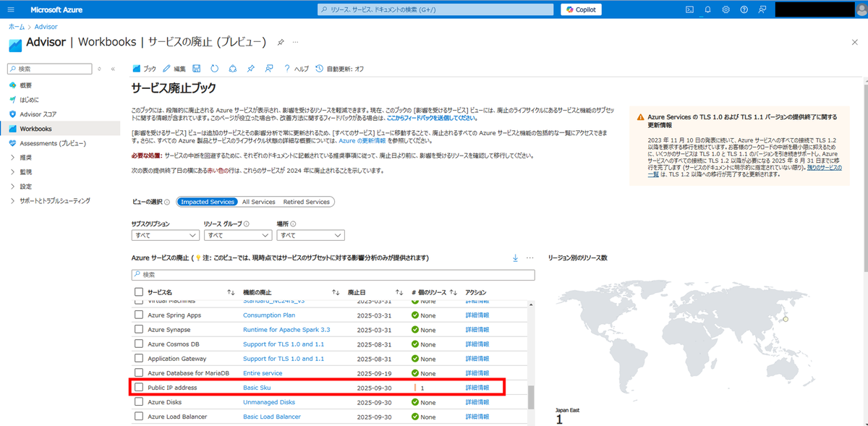The image size is (868, 426).
Task: Click the info icon next to ビューの選択
Action: point(167,203)
